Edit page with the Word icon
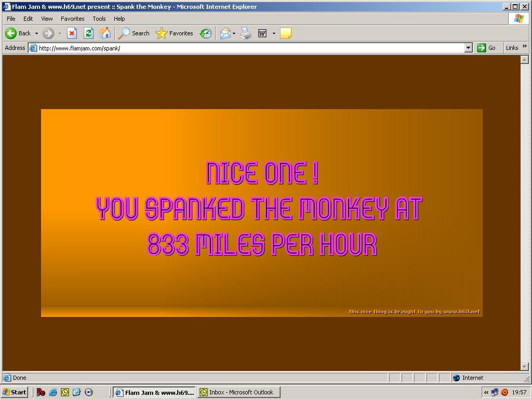 click(262, 33)
